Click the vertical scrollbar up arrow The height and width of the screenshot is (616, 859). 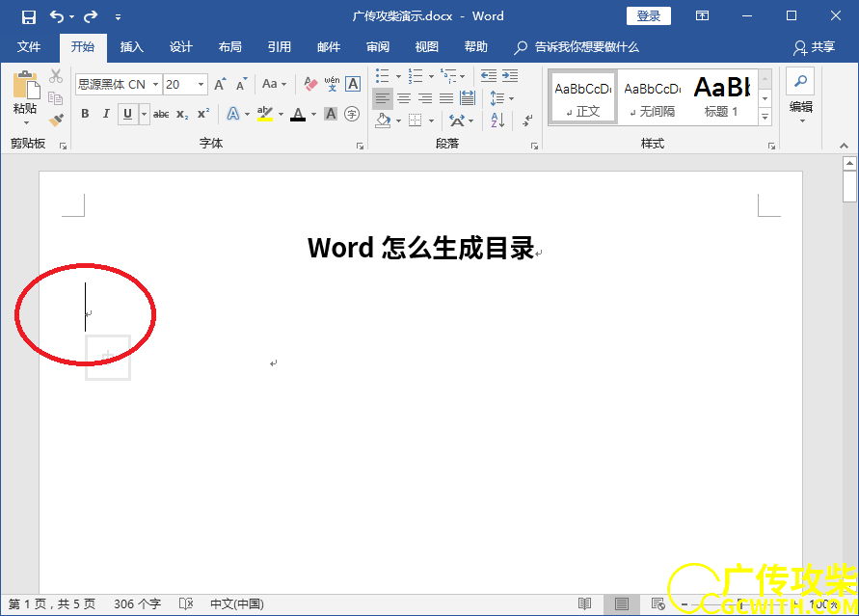tap(849, 163)
